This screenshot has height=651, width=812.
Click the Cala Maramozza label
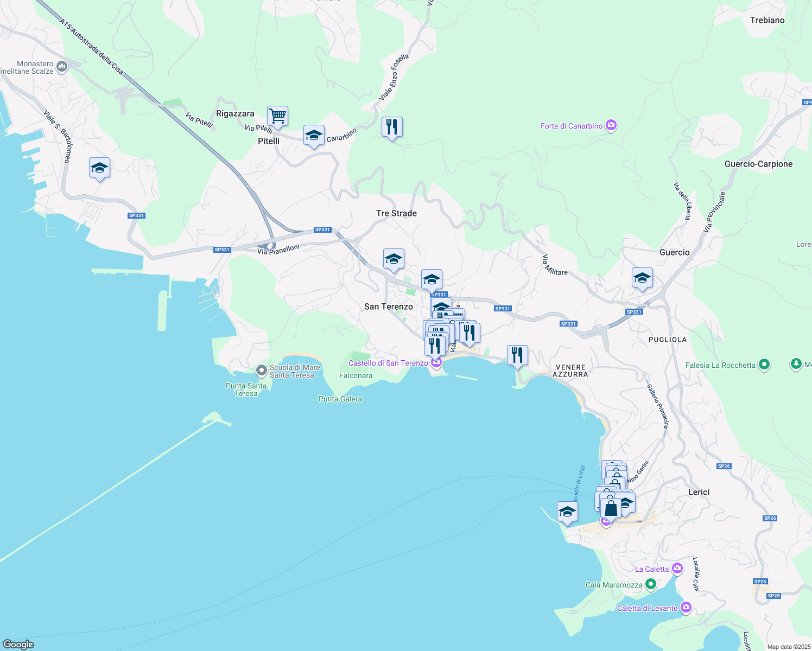coord(614,585)
